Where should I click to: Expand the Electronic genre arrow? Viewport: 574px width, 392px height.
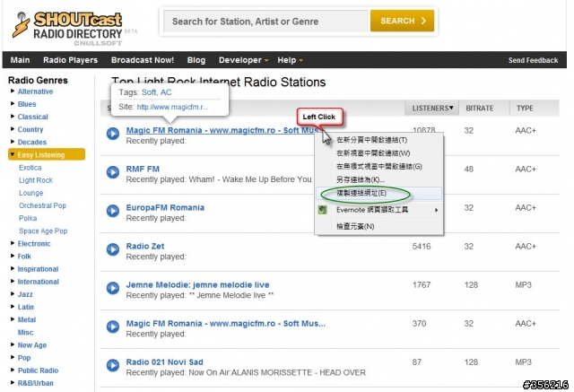(13, 243)
